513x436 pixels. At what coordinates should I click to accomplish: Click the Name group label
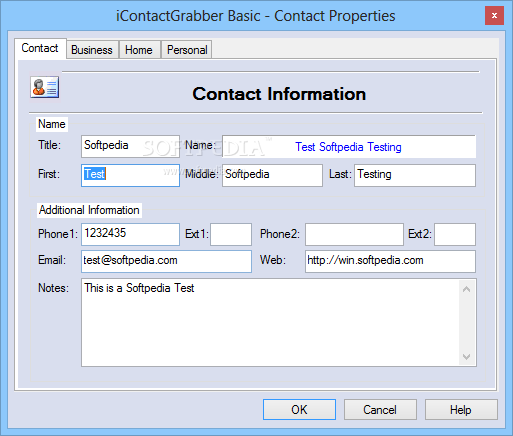pos(52,124)
